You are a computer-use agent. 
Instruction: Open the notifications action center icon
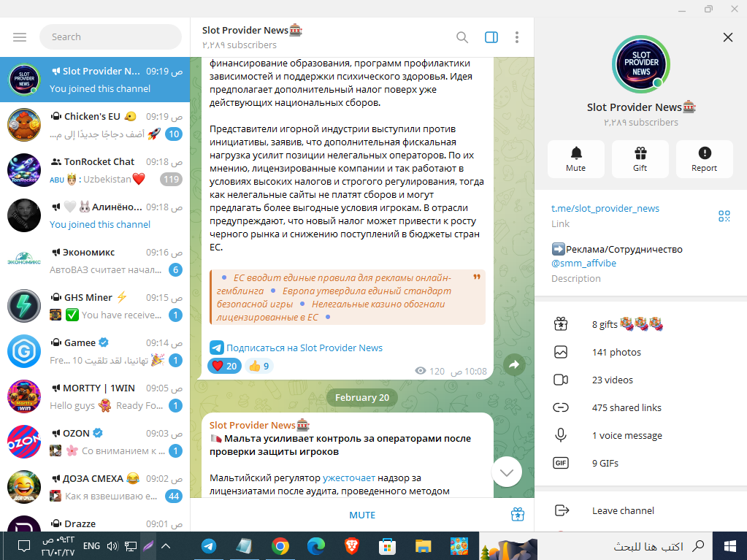tap(23, 545)
